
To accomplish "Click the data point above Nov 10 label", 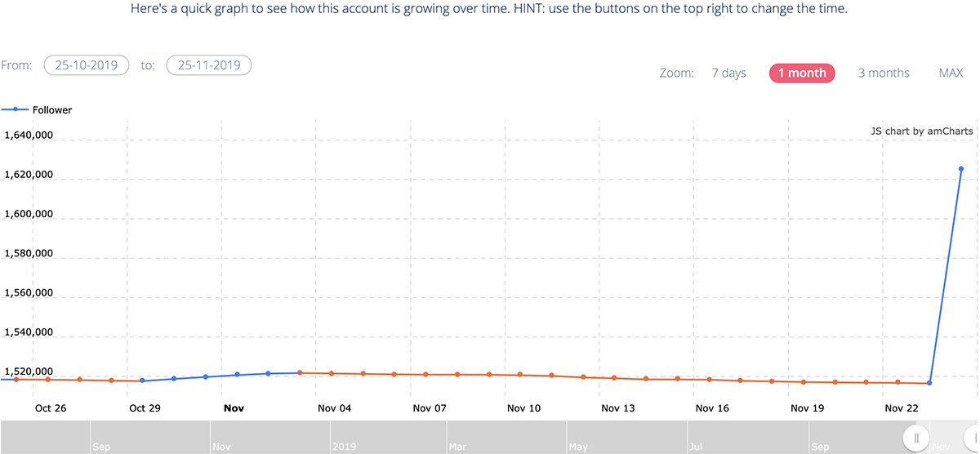I will pyautogui.click(x=520, y=375).
